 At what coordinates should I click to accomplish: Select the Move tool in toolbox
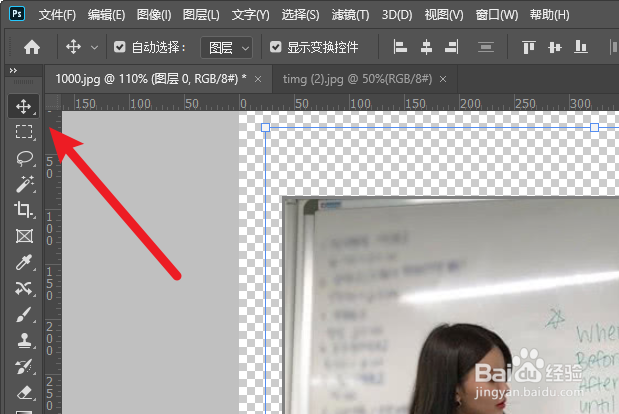tap(23, 106)
